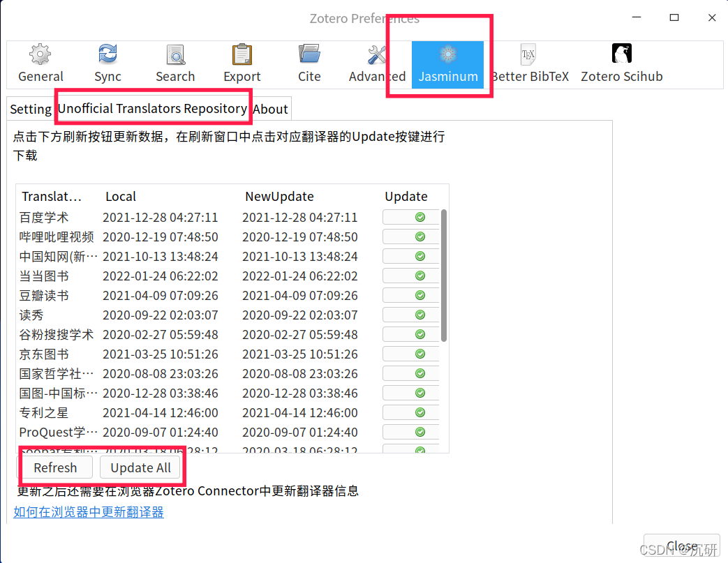This screenshot has height=563, width=728.
Task: Update the 国家哲学社 translator
Action: point(410,373)
